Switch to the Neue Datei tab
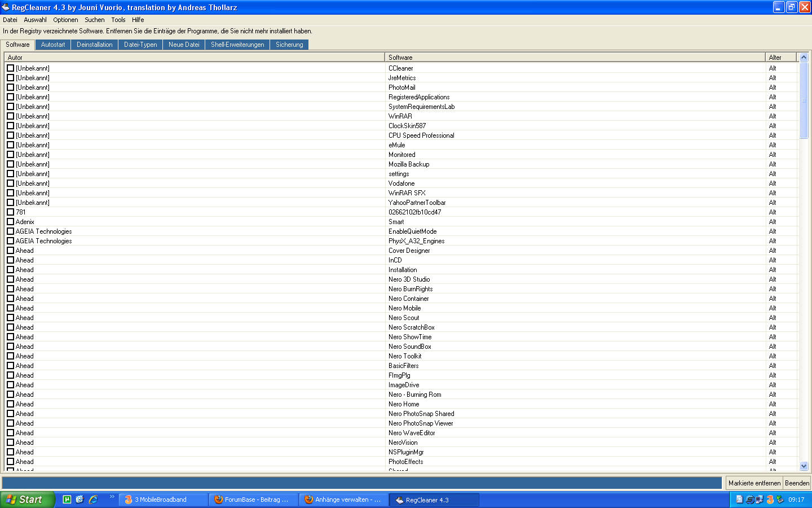Screen dimensions: 812x508 (x=184, y=45)
